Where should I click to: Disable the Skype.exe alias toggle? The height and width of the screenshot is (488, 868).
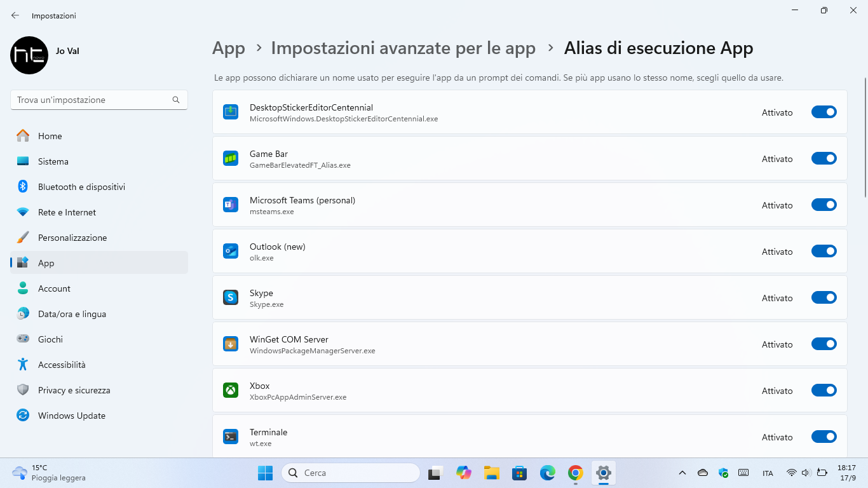tap(824, 297)
